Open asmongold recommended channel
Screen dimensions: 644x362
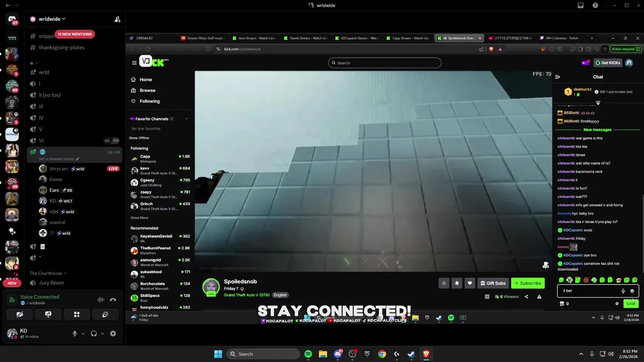click(160, 262)
